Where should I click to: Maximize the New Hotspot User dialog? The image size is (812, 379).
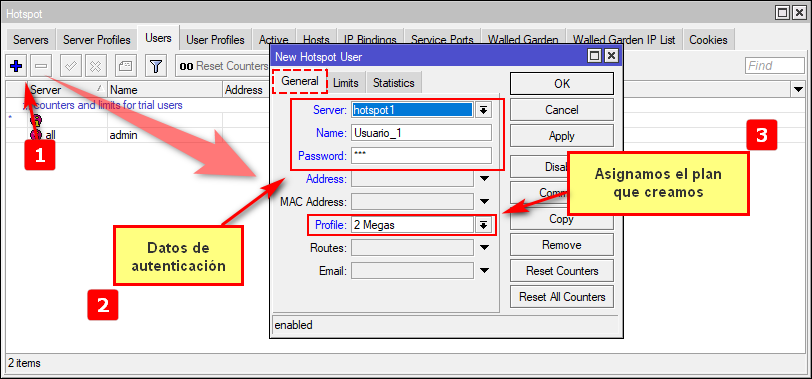click(595, 56)
